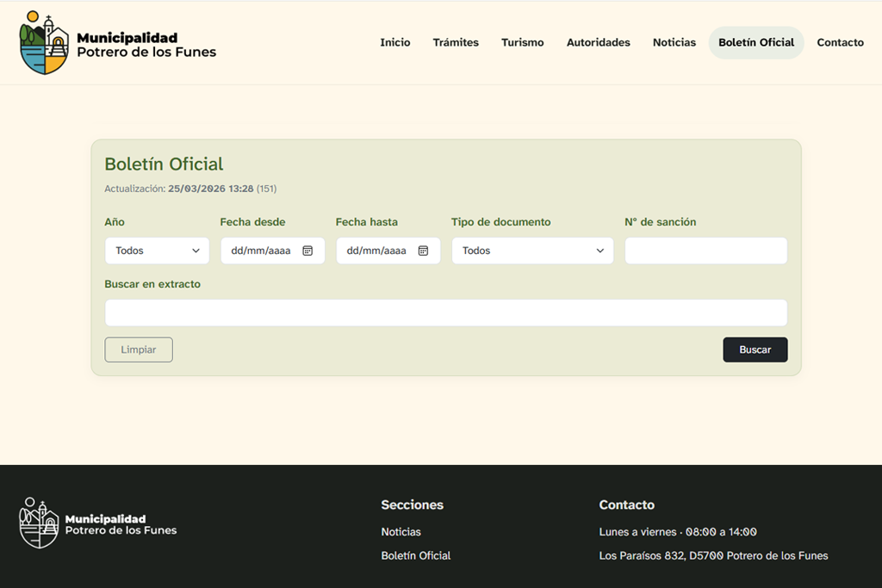
Task: Click the footer Contacto heading
Action: [x=627, y=504]
